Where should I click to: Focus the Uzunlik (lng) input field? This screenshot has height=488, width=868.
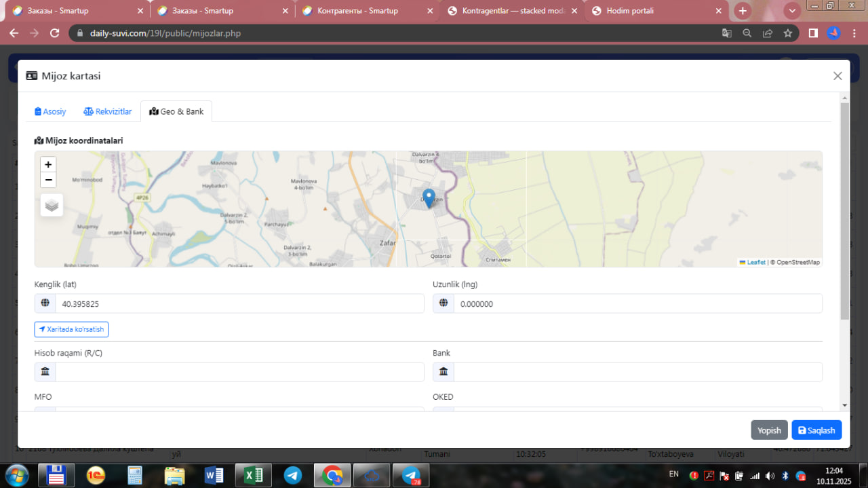[x=637, y=303]
